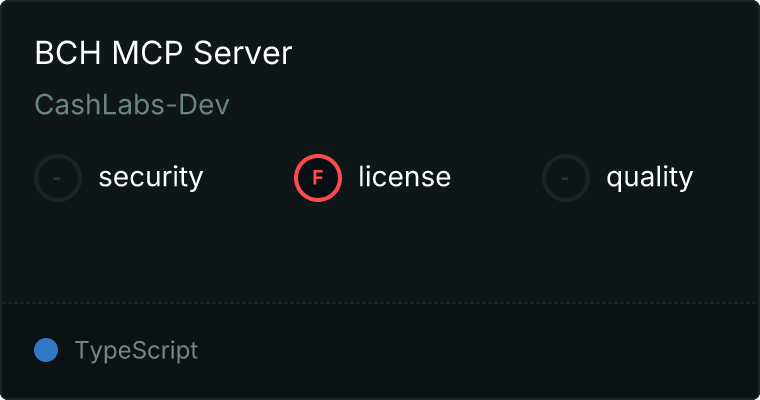Click the gap between license and quality
This screenshot has height=400, width=760.
[497, 178]
